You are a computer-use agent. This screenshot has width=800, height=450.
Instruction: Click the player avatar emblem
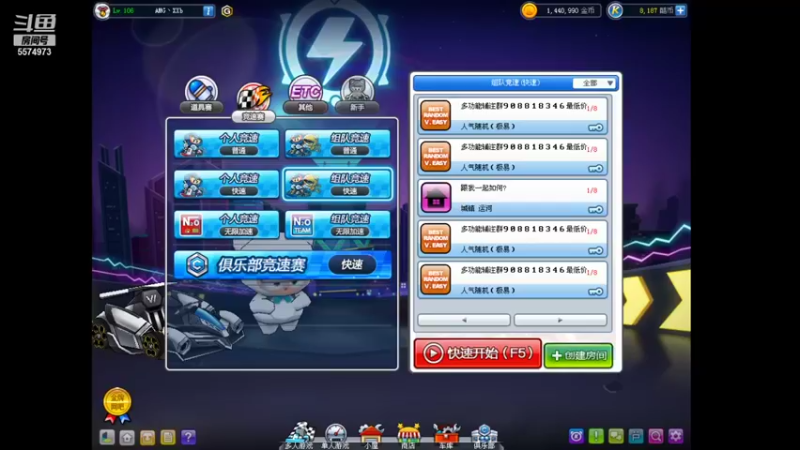103,11
